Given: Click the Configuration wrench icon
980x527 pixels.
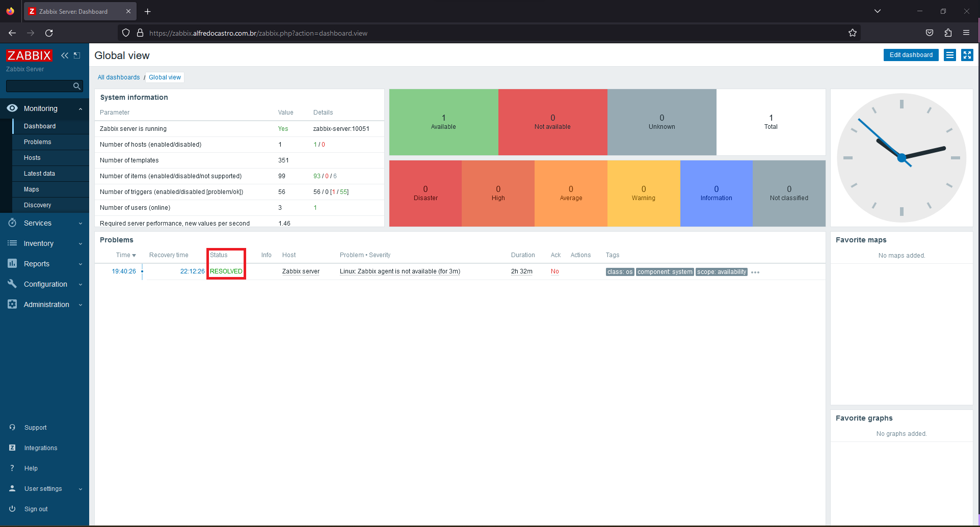Looking at the screenshot, I should [x=12, y=284].
